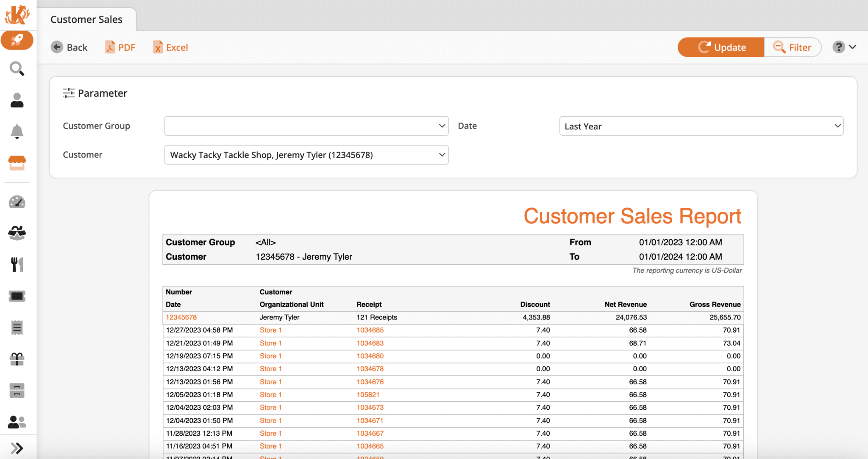The height and width of the screenshot is (459, 868).
Task: Open the ticket vouchers icon
Action: tap(17, 296)
